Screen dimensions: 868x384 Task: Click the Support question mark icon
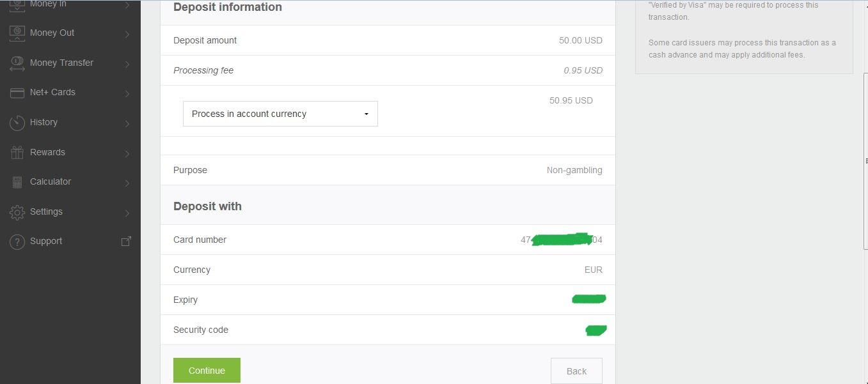point(17,242)
